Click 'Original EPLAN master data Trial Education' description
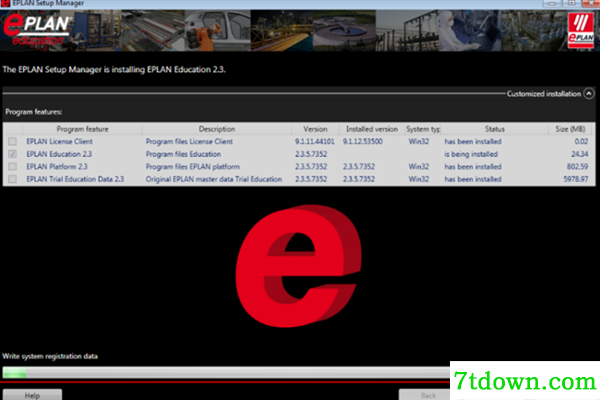 (x=214, y=179)
